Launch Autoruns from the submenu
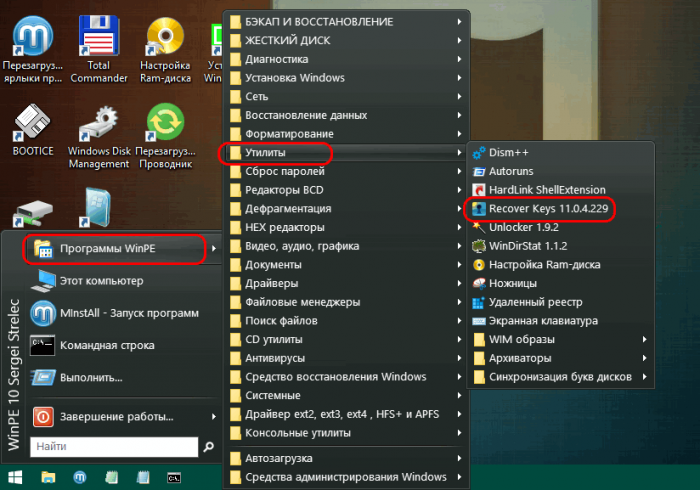This screenshot has height=490, width=700. 560,171
